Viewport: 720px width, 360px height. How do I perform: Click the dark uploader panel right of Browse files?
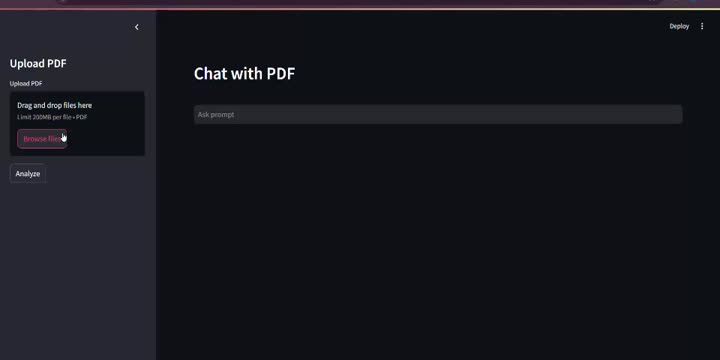(106, 139)
